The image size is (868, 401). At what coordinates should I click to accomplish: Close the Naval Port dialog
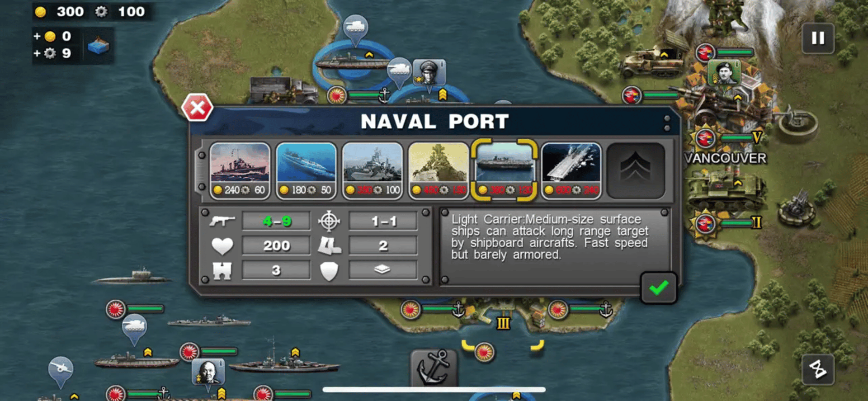(x=197, y=108)
